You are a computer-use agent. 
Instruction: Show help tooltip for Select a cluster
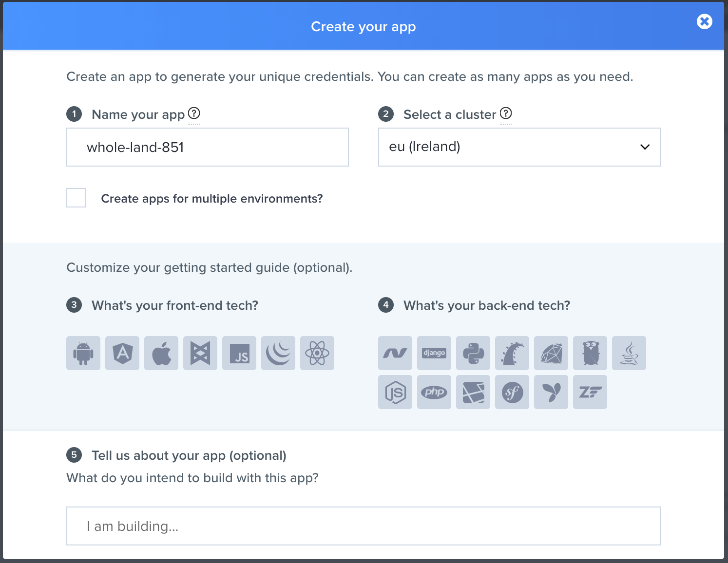point(506,113)
